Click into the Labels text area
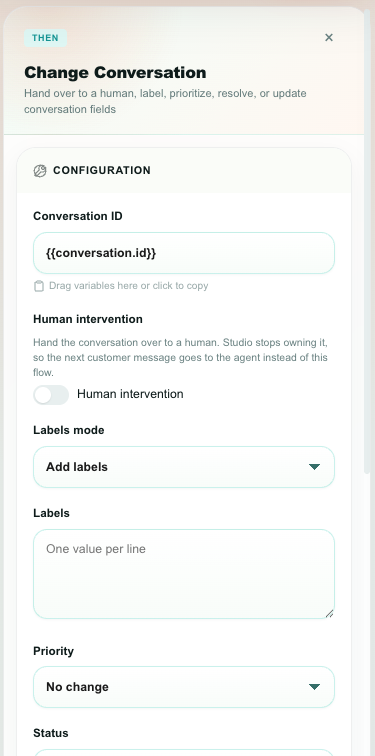 184,574
